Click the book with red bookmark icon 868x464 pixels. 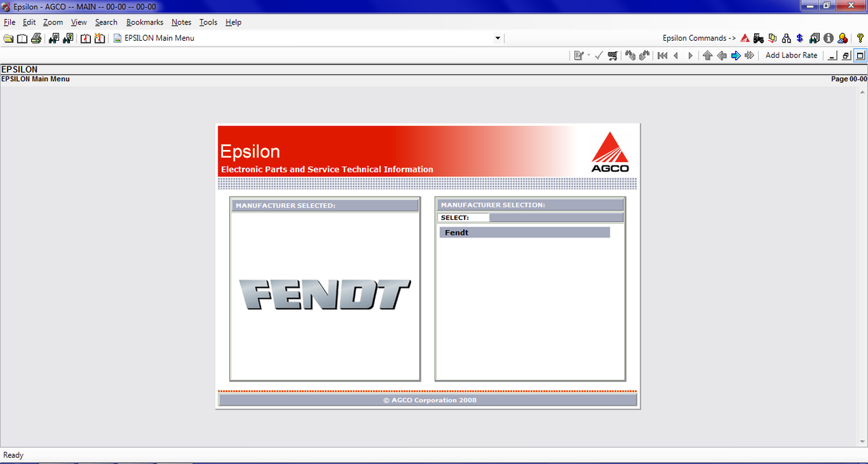86,39
